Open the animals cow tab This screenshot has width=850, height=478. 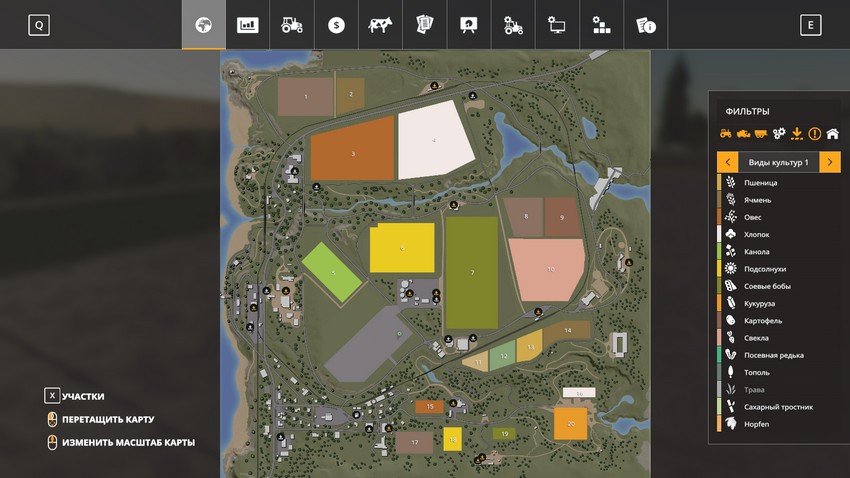coord(380,25)
